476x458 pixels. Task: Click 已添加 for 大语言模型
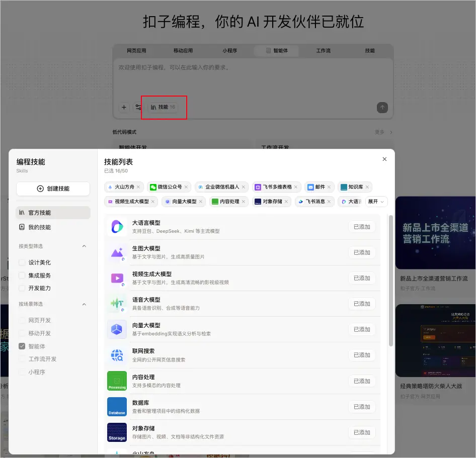(x=362, y=227)
